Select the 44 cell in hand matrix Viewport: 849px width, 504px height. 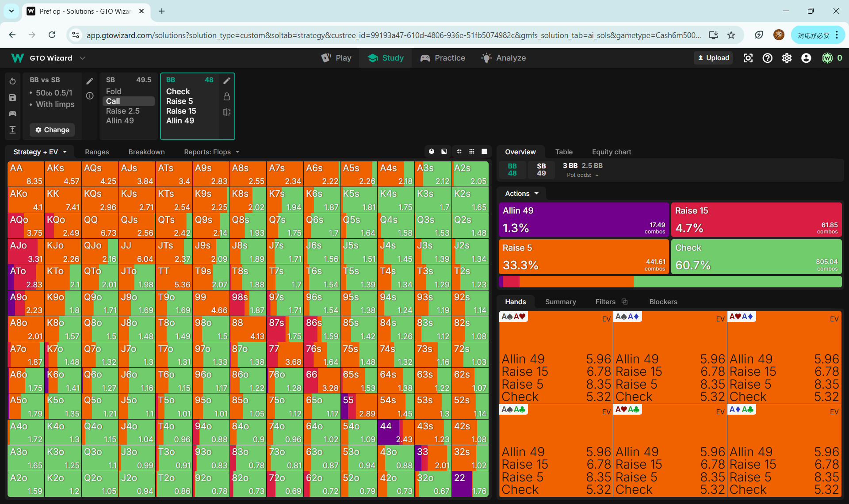(x=396, y=432)
